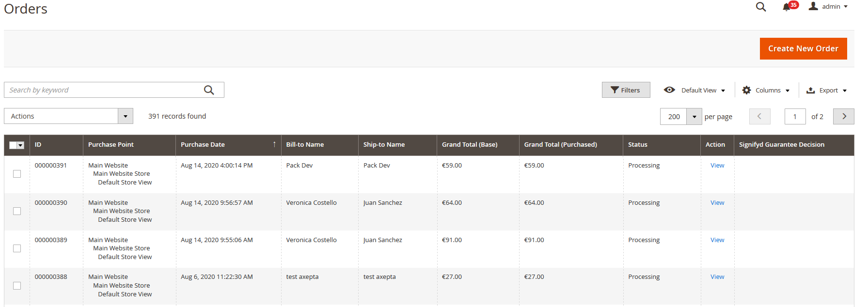Click the Purchase Date sort arrow
The height and width of the screenshot is (307, 868).
[274, 144]
